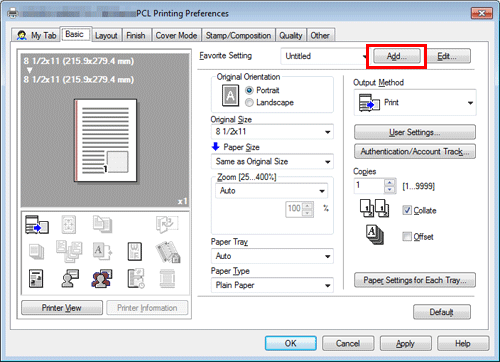Click the orientation letter A page icon
The width and height of the screenshot is (500, 362).
(x=230, y=96)
